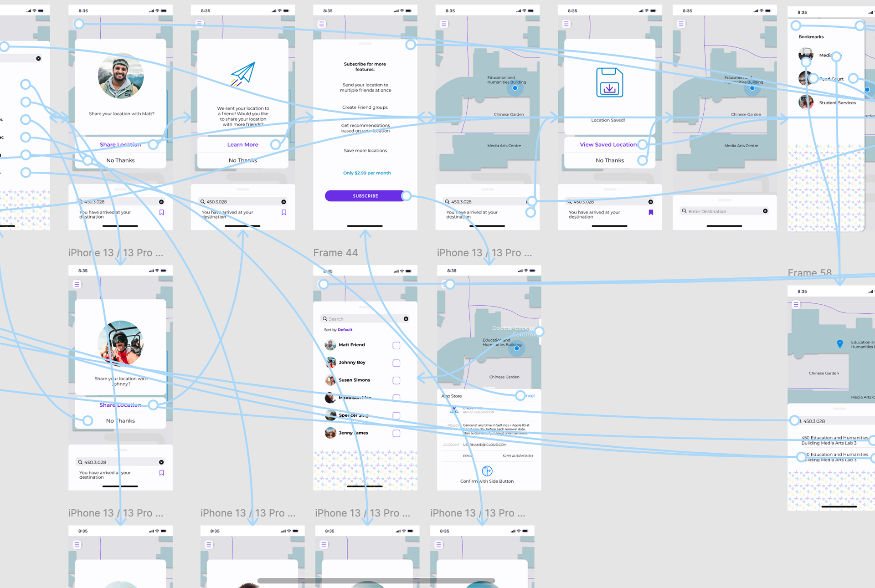Open the 'Sort by Default' dropdown in Frame 44
This screenshot has width=875, height=588.
pyautogui.click(x=338, y=330)
